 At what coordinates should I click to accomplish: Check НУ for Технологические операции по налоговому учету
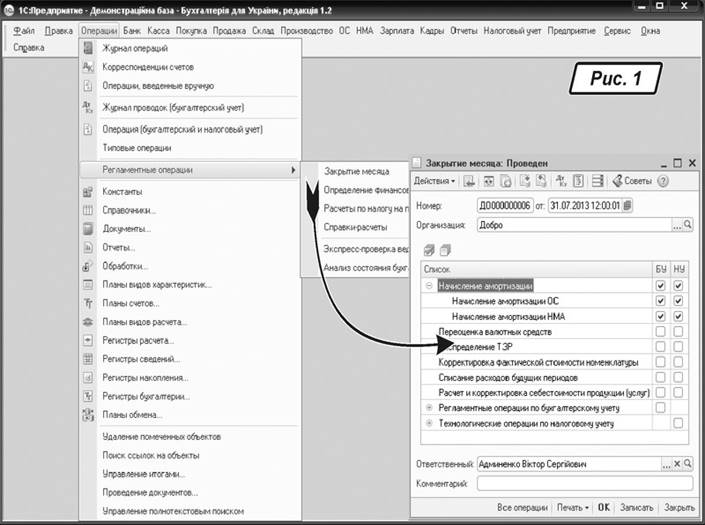tap(678, 423)
